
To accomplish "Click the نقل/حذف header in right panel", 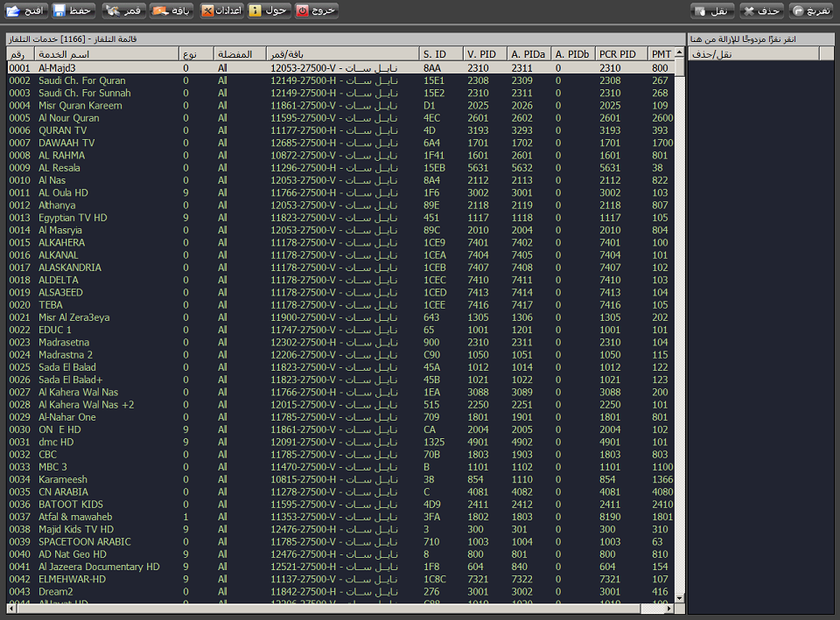I will coord(753,54).
